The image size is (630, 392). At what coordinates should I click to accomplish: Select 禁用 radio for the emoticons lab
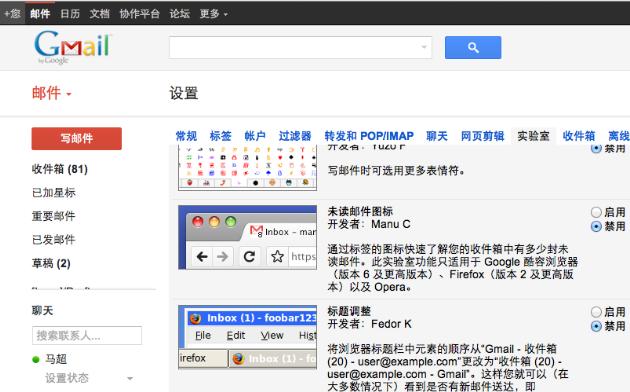[596, 148]
